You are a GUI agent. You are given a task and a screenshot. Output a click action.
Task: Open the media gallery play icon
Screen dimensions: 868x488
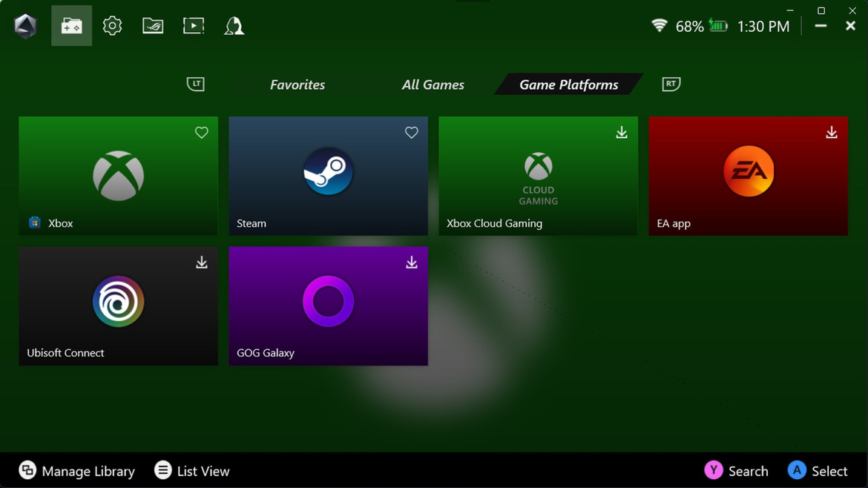[x=194, y=26]
